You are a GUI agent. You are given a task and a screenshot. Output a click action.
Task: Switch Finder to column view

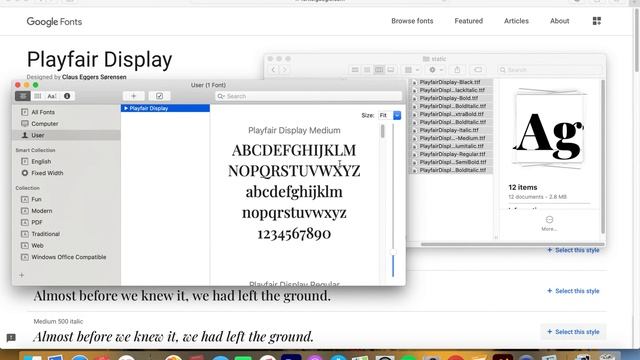[x=379, y=70]
